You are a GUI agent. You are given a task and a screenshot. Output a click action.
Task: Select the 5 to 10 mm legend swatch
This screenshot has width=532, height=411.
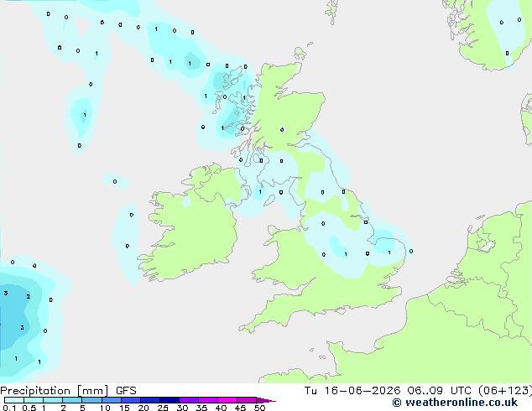point(91,400)
